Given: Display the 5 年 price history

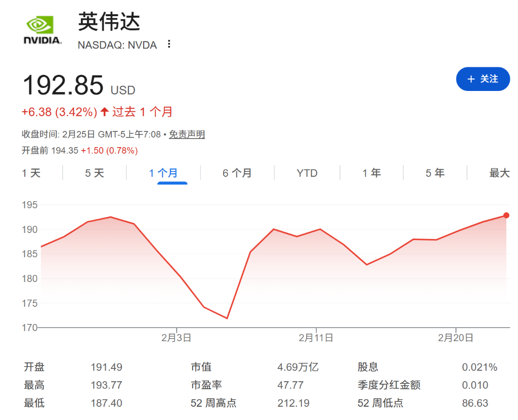Looking at the screenshot, I should point(435,173).
